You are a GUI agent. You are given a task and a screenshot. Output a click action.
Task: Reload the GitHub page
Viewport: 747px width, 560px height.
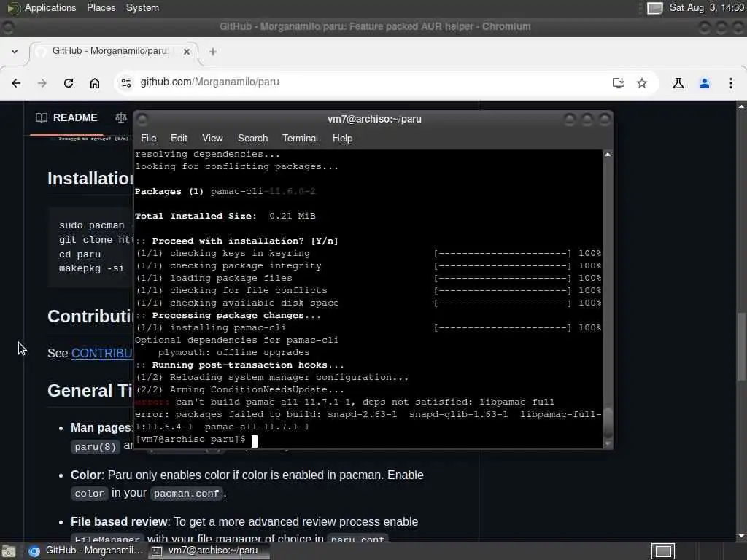coord(69,83)
